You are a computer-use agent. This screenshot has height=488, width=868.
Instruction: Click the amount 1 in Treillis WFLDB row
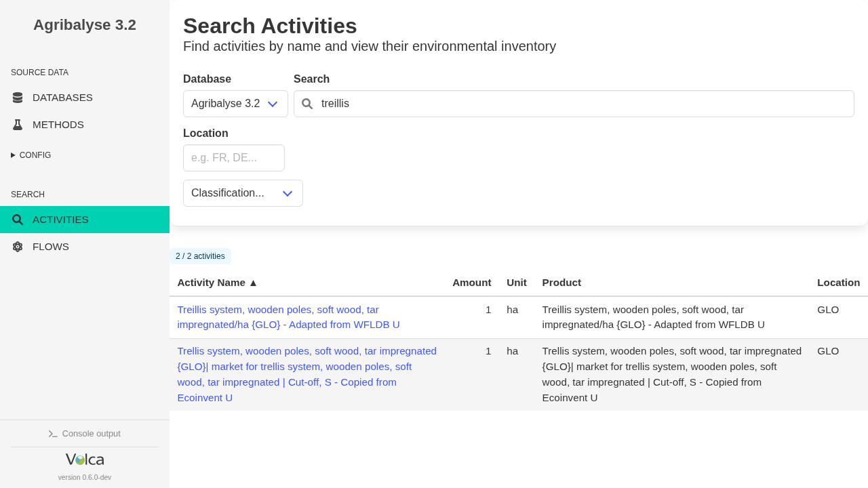[488, 310]
